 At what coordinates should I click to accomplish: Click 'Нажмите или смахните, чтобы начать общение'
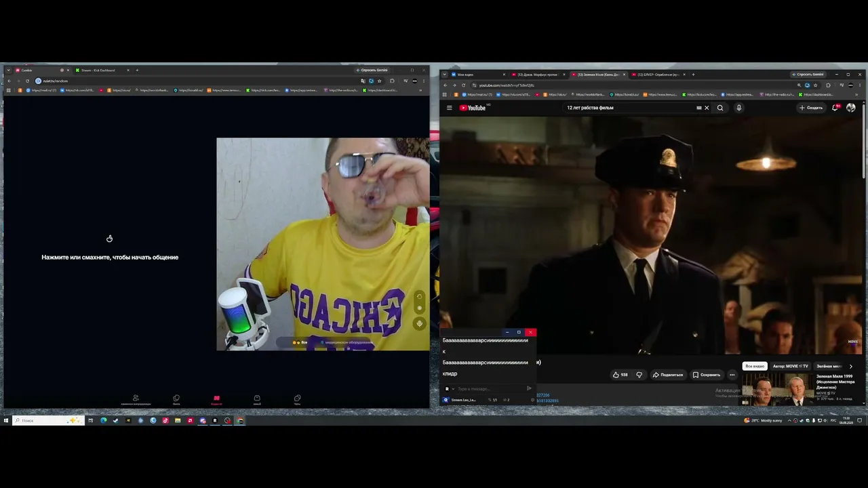tap(110, 258)
